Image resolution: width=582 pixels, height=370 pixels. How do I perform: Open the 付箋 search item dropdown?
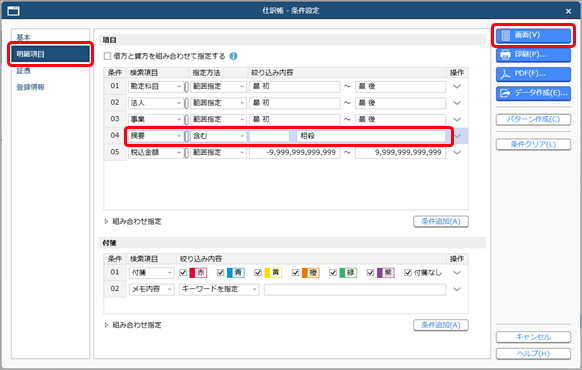click(x=151, y=273)
